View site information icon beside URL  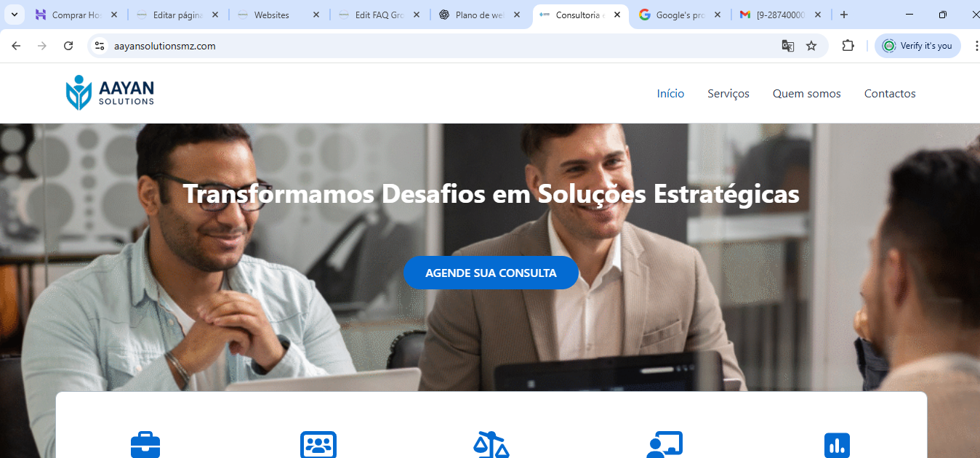point(100,46)
